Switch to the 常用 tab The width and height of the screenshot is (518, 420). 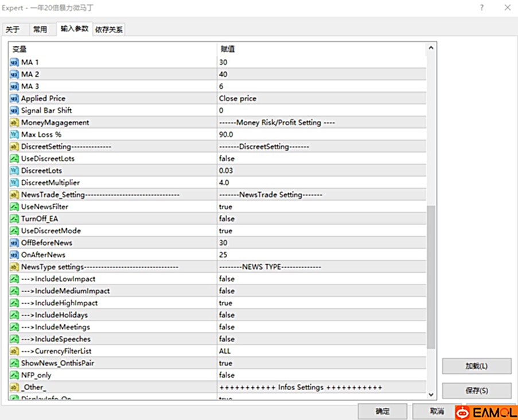[x=40, y=30]
